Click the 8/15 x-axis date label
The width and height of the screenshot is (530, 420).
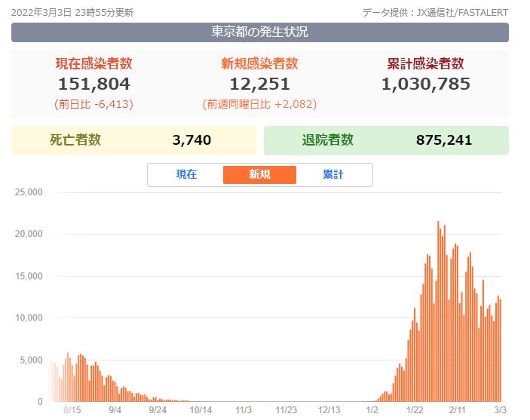click(x=72, y=410)
